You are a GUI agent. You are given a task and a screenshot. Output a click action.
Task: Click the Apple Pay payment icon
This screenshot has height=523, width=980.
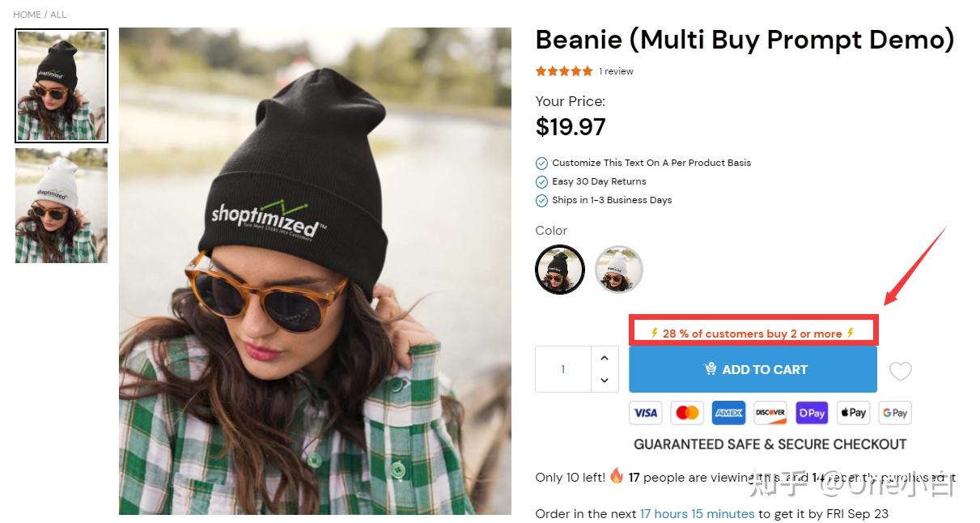[x=853, y=413]
